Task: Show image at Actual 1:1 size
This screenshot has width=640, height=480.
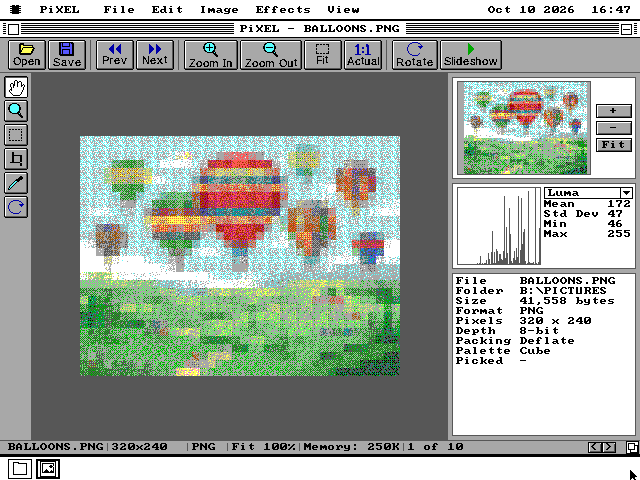Action: pyautogui.click(x=363, y=55)
